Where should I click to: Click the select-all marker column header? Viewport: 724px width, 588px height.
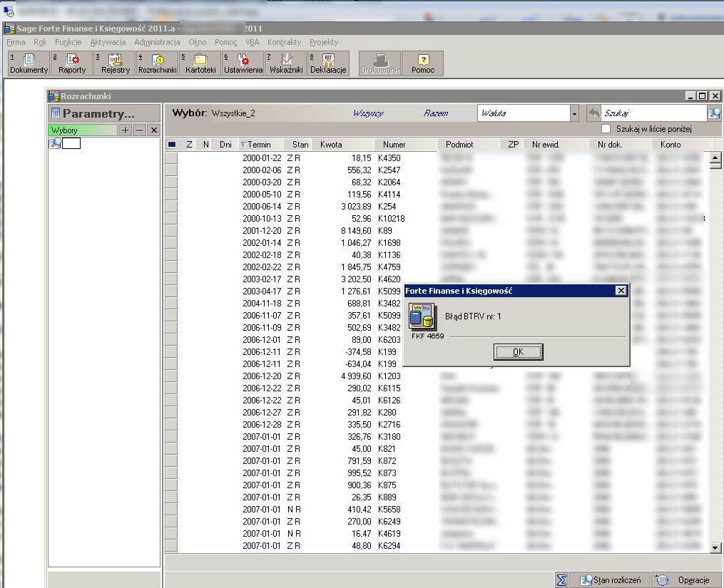[x=172, y=145]
